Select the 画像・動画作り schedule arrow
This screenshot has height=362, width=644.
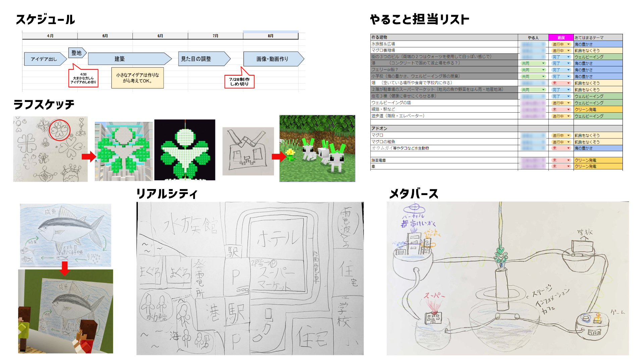pos(274,59)
